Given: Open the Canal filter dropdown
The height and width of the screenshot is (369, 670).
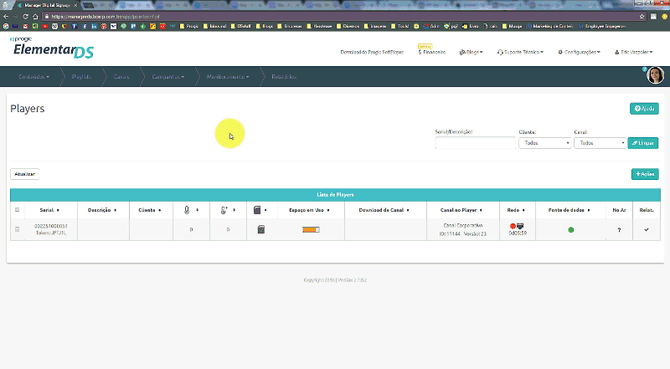Looking at the screenshot, I should [600, 143].
